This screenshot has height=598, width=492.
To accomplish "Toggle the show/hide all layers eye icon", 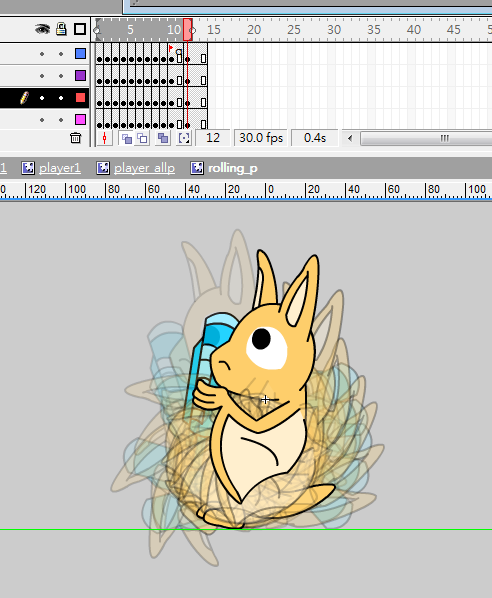I will click(42, 29).
